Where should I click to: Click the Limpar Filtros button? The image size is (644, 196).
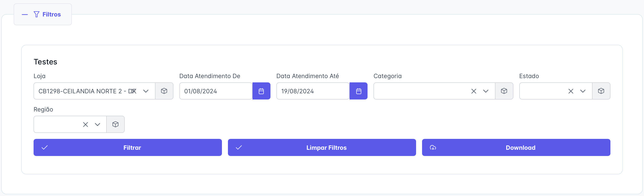tap(322, 147)
